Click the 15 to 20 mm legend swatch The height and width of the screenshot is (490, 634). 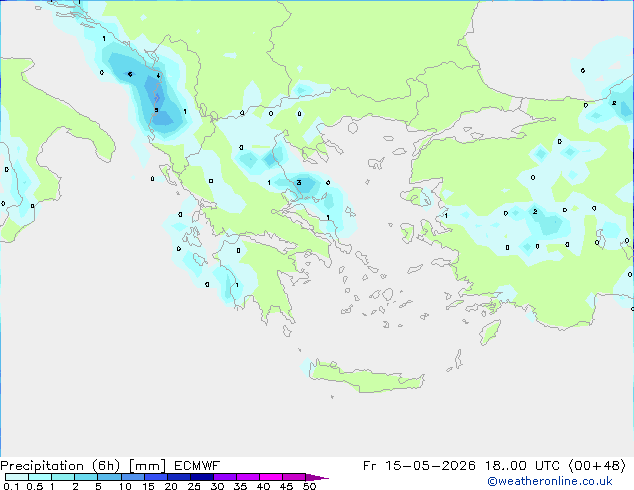156,477
